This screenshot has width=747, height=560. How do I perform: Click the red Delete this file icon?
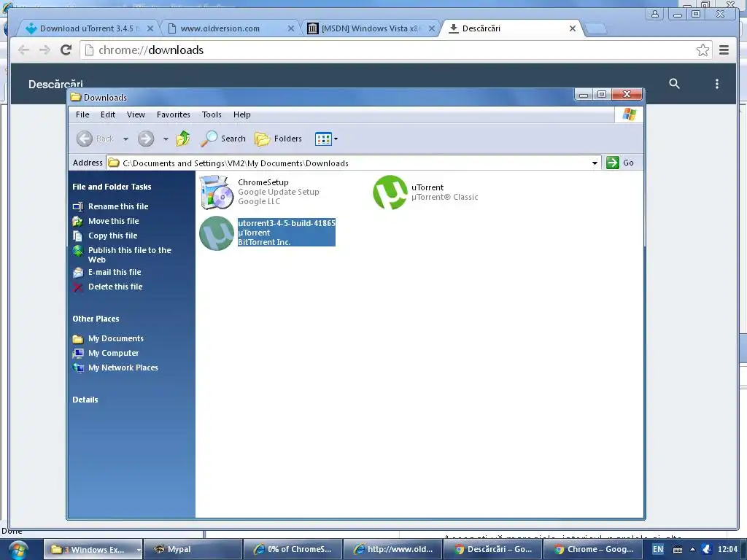[77, 287]
